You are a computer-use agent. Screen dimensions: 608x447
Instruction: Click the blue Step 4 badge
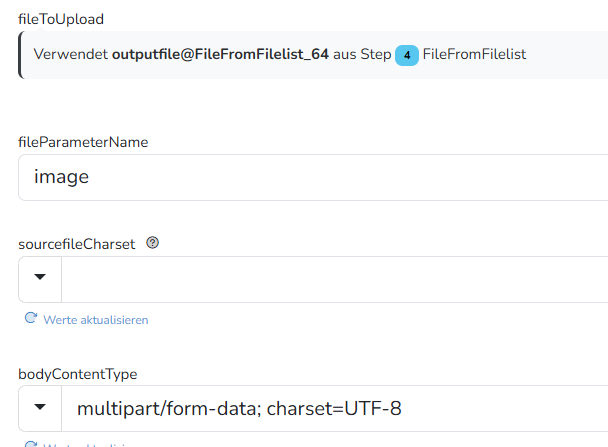click(407, 55)
